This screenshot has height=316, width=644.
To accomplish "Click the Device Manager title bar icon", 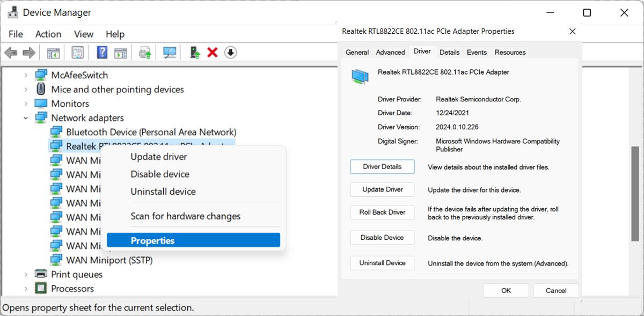I will tap(13, 12).
